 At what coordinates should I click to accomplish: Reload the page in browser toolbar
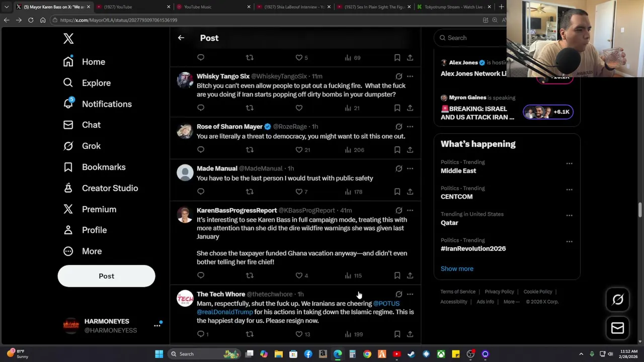click(x=31, y=20)
